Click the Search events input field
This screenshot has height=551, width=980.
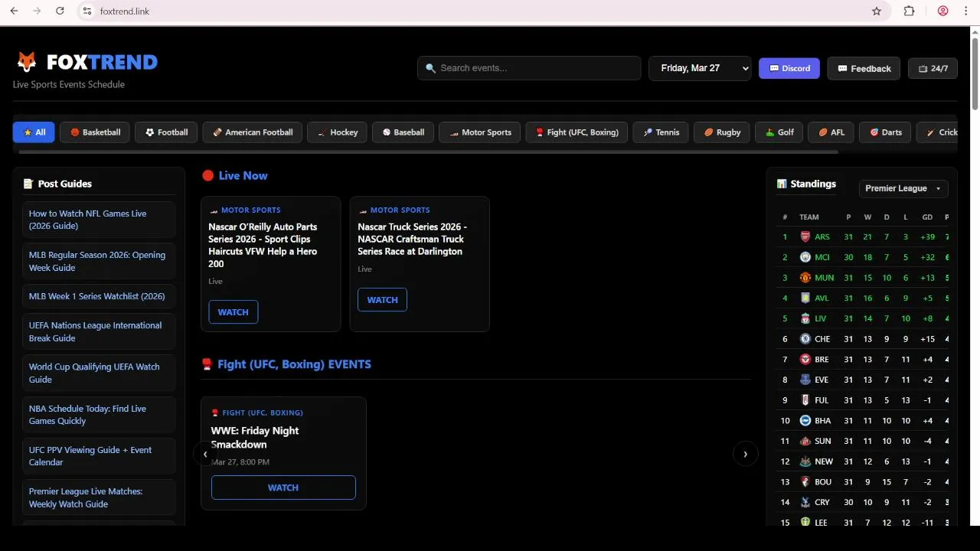click(x=529, y=68)
